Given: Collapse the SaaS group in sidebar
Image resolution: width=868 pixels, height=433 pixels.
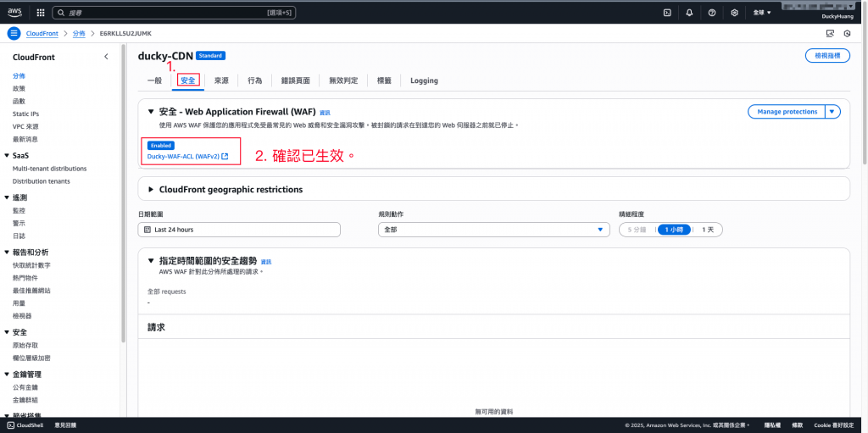Looking at the screenshot, I should (x=7, y=156).
